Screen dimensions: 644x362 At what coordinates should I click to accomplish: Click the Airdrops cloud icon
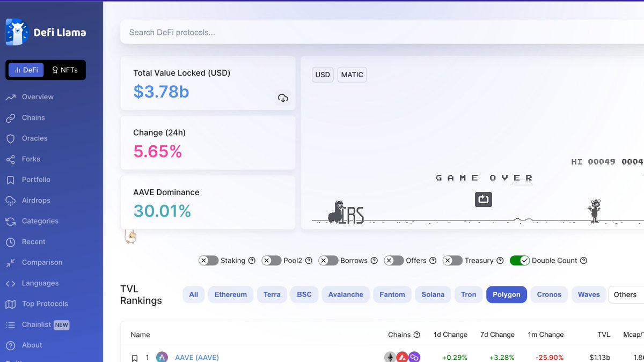coord(11,201)
